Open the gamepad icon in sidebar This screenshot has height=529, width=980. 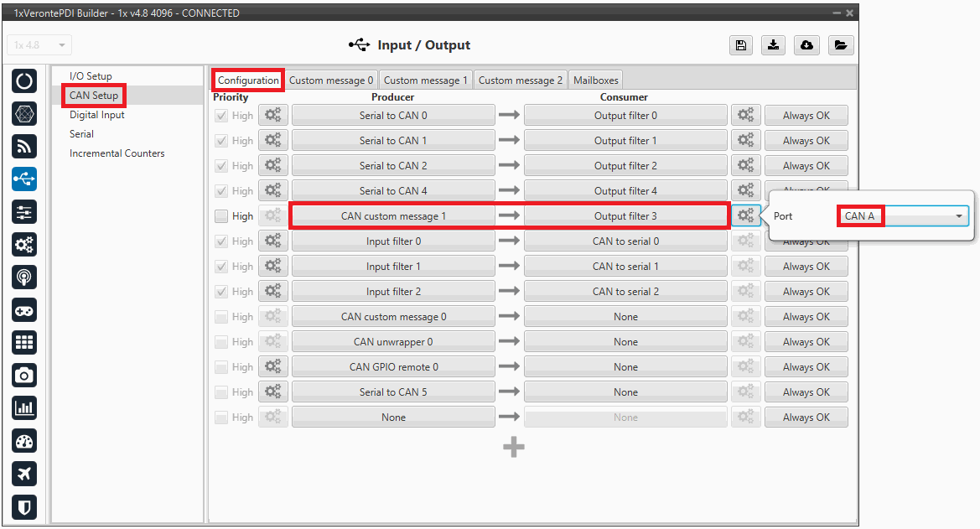[x=24, y=310]
